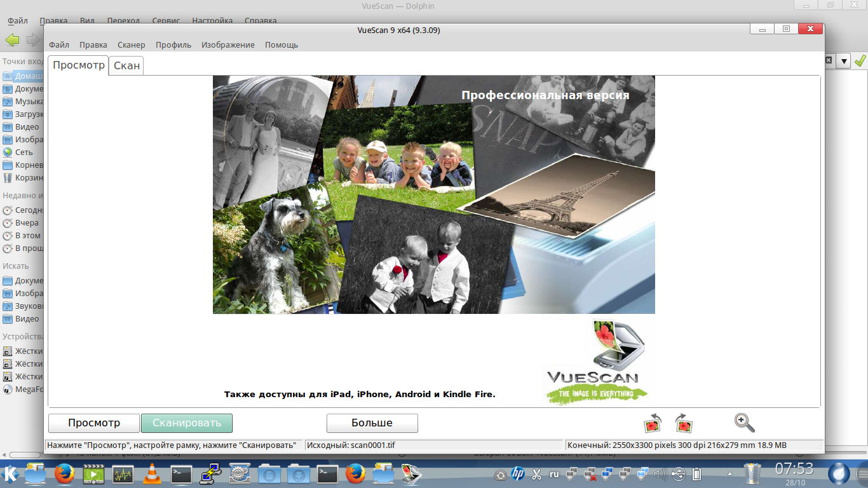868x488 pixels.
Task: Zoom in with the magnifier icon
Action: [744, 423]
